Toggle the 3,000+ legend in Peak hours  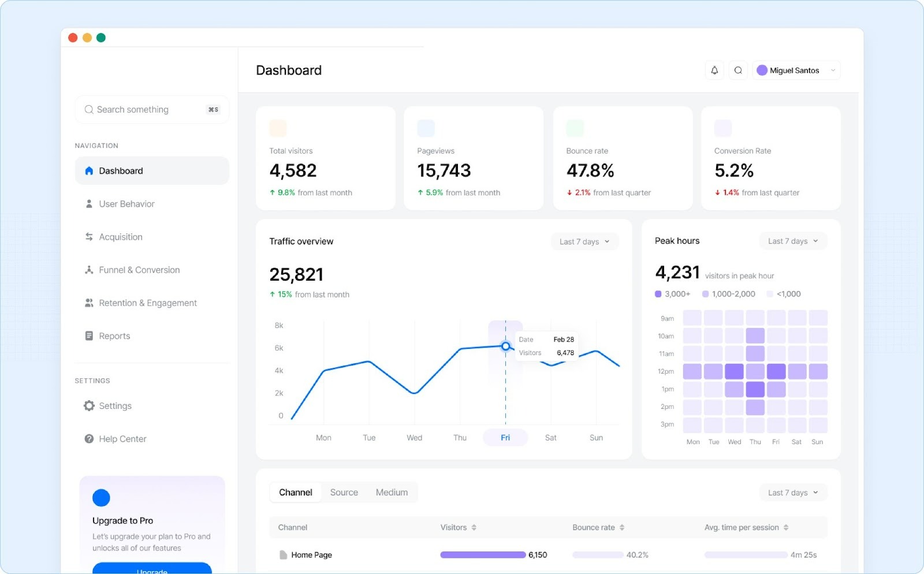[x=672, y=294]
